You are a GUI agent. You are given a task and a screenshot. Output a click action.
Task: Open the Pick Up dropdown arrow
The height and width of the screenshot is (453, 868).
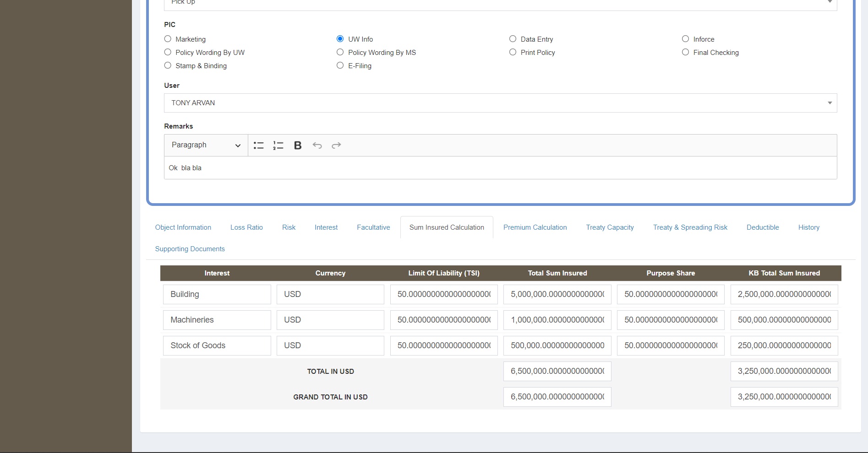pyautogui.click(x=830, y=2)
